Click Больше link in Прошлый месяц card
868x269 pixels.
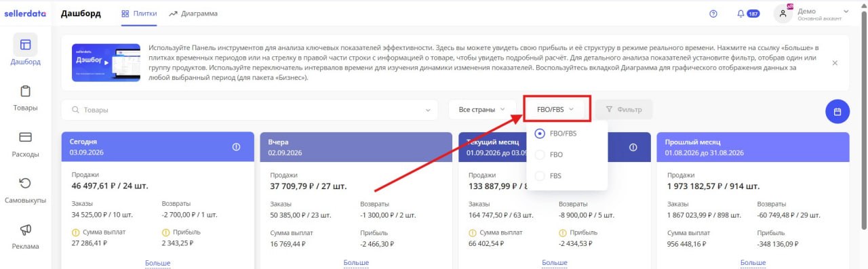click(753, 263)
